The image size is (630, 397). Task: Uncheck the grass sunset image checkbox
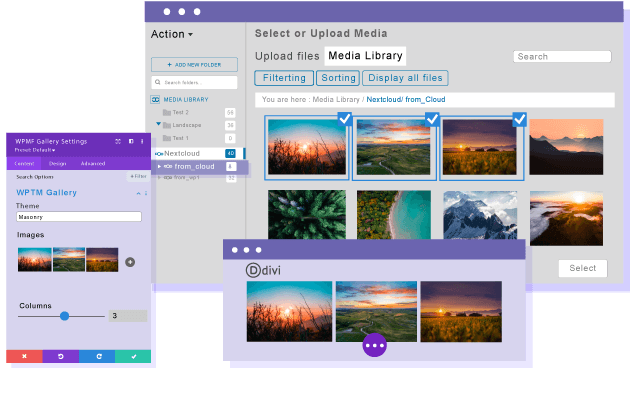click(345, 119)
